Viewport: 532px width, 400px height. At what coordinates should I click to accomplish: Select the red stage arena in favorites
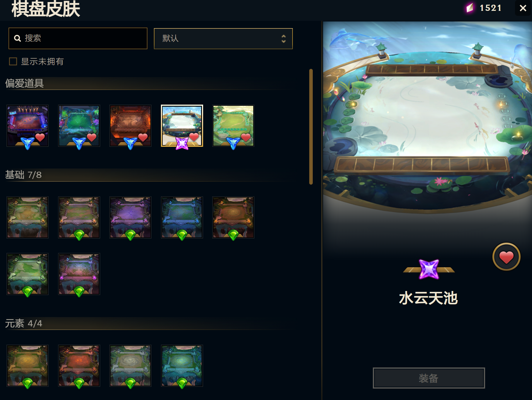click(28, 126)
